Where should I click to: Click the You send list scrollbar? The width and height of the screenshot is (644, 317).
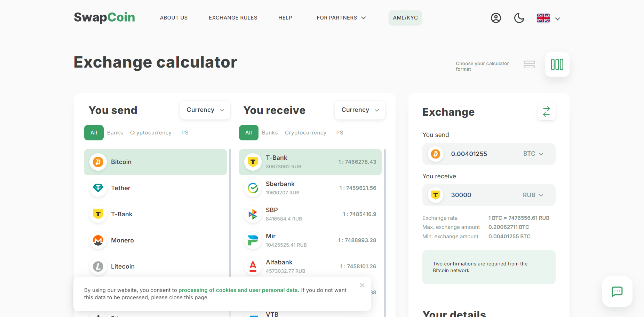(230, 233)
